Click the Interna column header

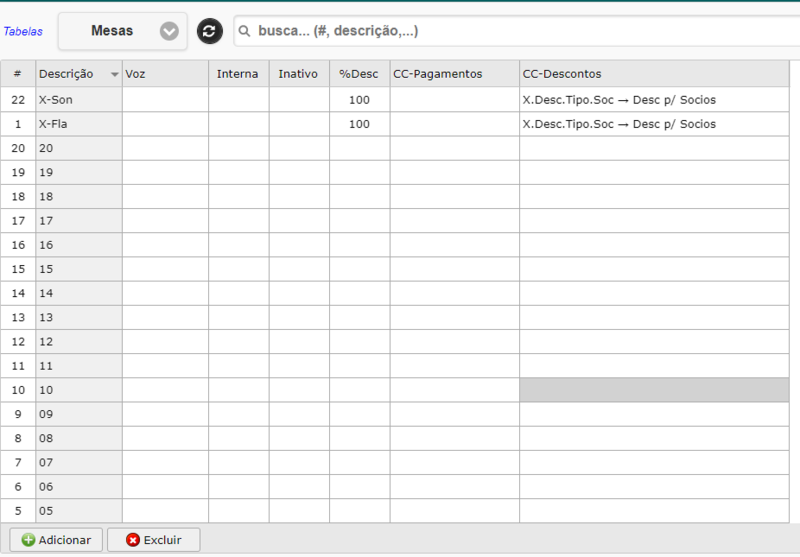(x=239, y=74)
